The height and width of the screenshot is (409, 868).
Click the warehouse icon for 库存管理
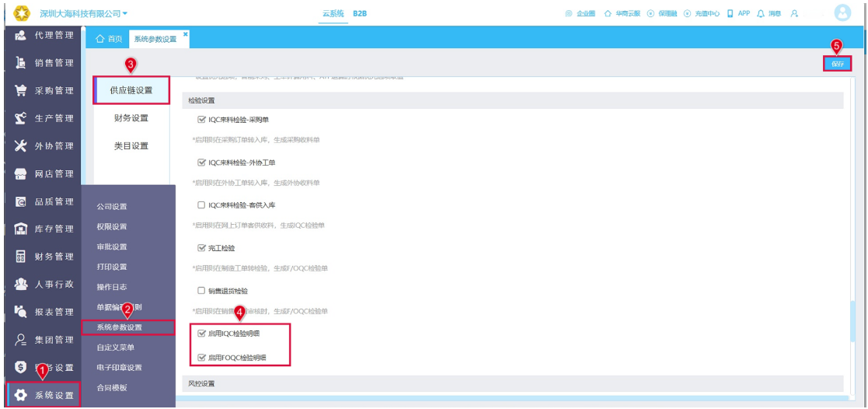point(20,229)
